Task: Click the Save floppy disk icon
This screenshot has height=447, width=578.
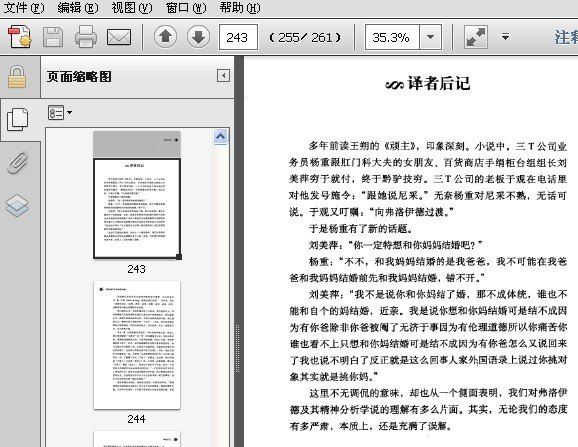Action: tap(53, 37)
